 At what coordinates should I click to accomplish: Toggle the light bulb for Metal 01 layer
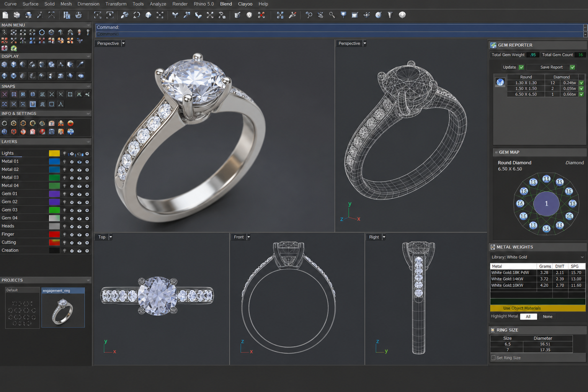64,162
